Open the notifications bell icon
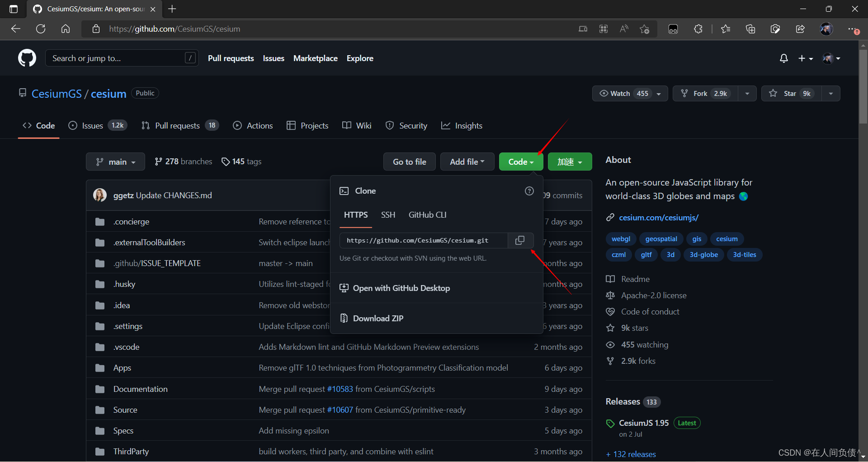This screenshot has height=462, width=868. tap(784, 58)
